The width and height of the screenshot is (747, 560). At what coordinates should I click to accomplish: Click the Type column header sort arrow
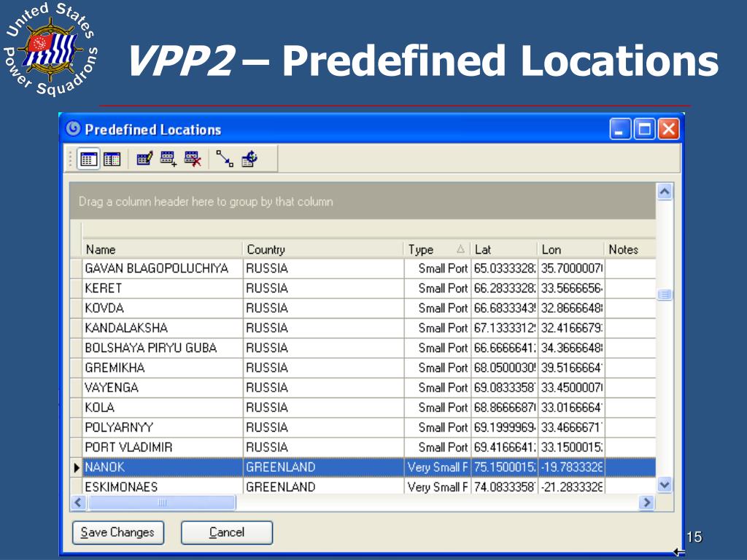(x=460, y=249)
